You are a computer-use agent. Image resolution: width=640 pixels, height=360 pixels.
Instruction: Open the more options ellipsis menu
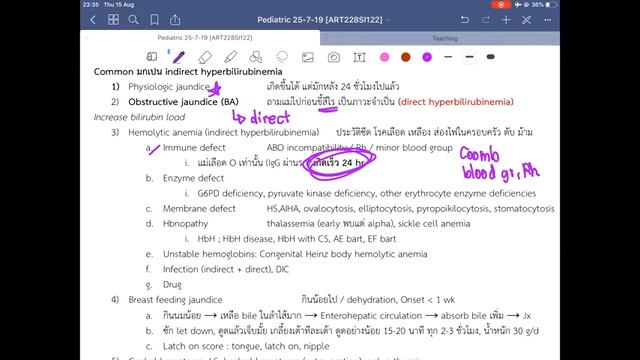point(547,20)
